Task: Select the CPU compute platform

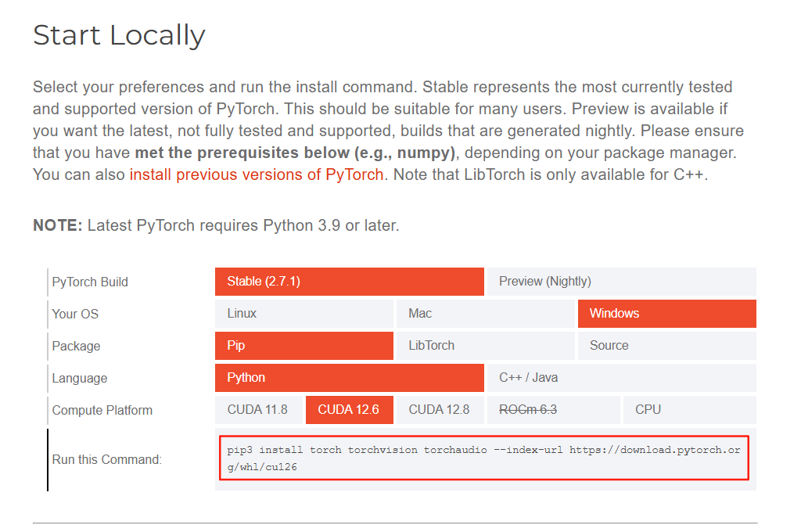Action: 690,410
